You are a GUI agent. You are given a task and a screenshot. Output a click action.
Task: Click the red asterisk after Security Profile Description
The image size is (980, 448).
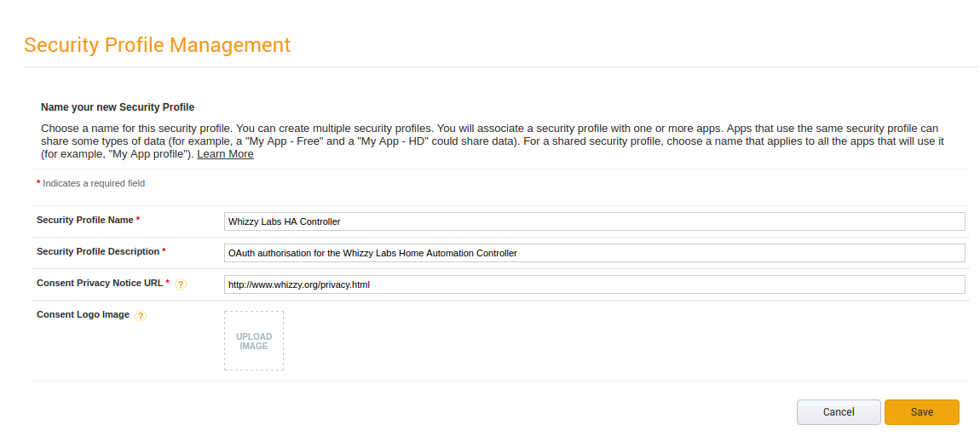pos(164,251)
